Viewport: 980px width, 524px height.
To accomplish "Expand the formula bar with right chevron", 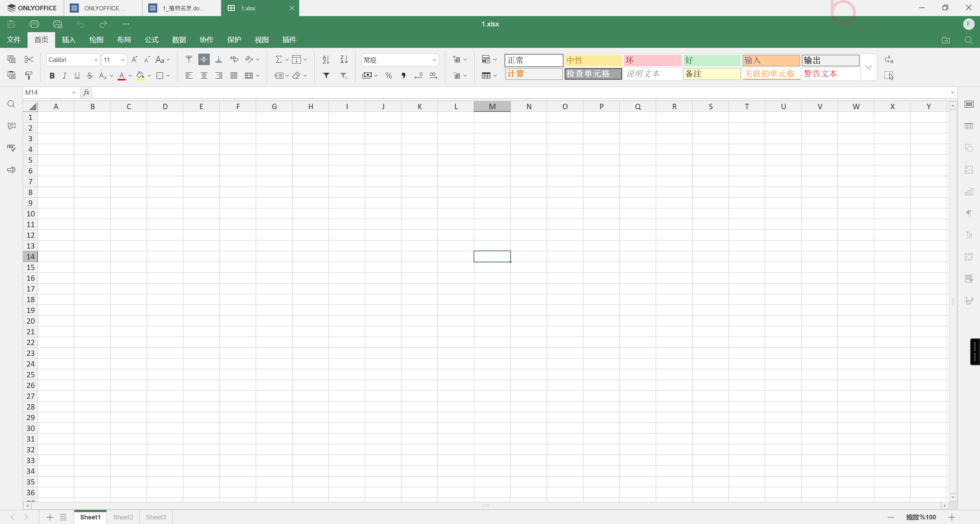I will 953,92.
